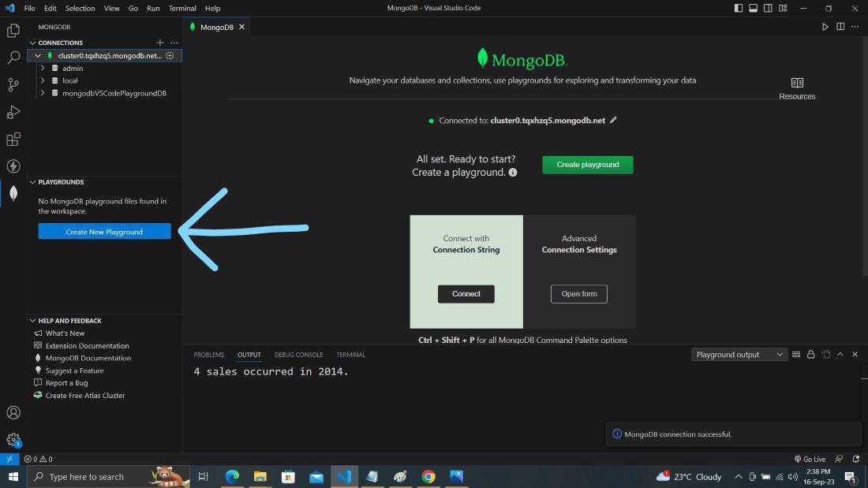Viewport: 868px width, 488px height.
Task: Click the Open form button
Action: pyautogui.click(x=579, y=294)
